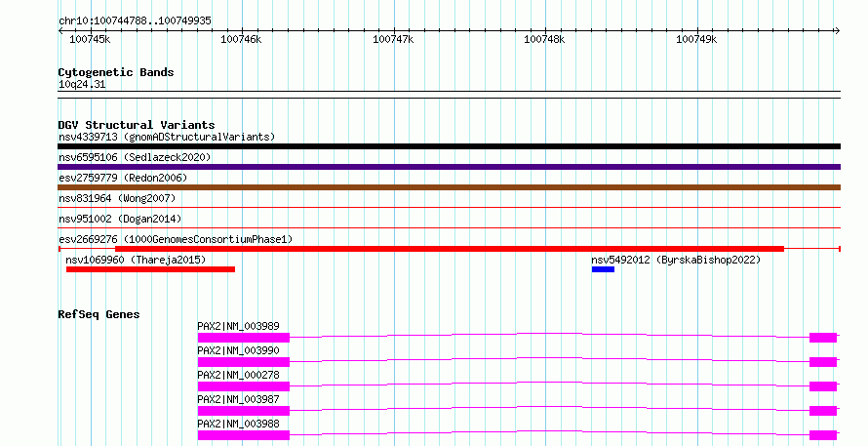Select the right exon of PAX2|NM_003988

coord(822,435)
